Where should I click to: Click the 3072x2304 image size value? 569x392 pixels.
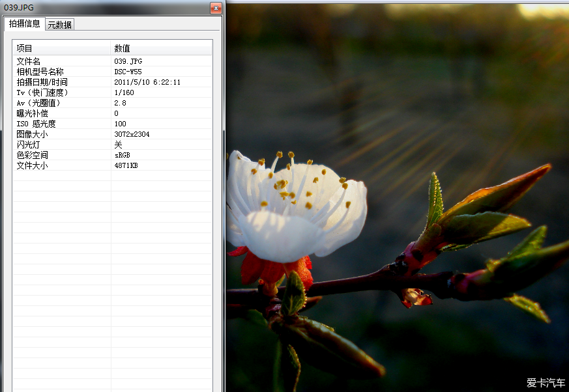click(x=132, y=135)
